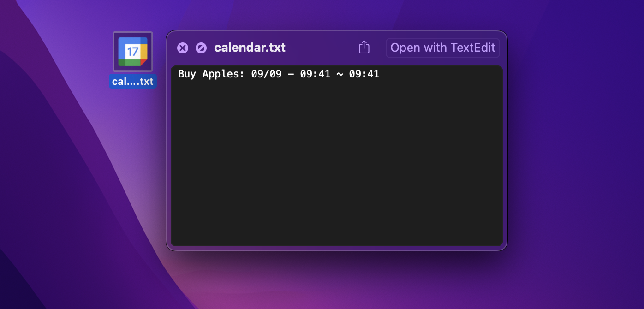Click the dash after the date 09/09

291,74
